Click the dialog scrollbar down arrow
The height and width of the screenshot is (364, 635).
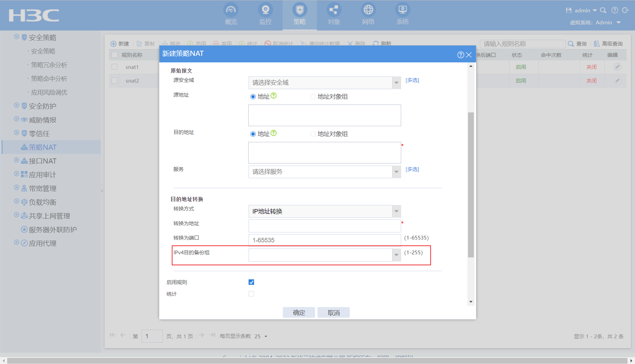(x=471, y=302)
